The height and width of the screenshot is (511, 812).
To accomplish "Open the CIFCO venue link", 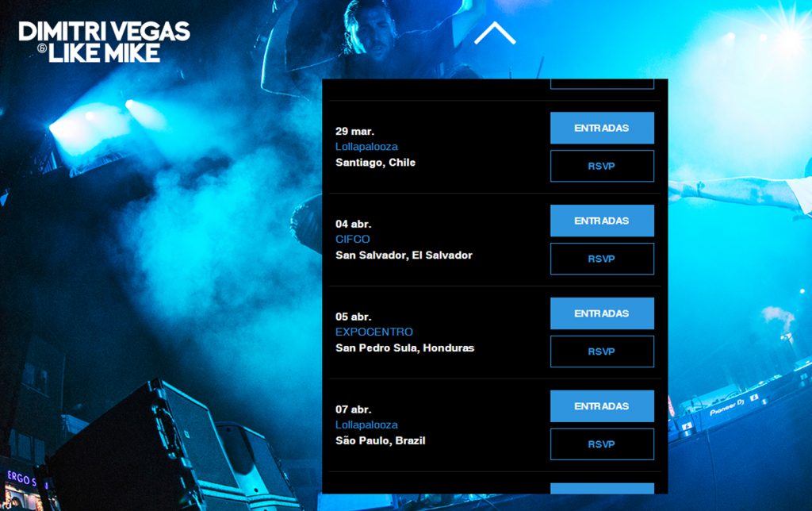I will (x=353, y=240).
